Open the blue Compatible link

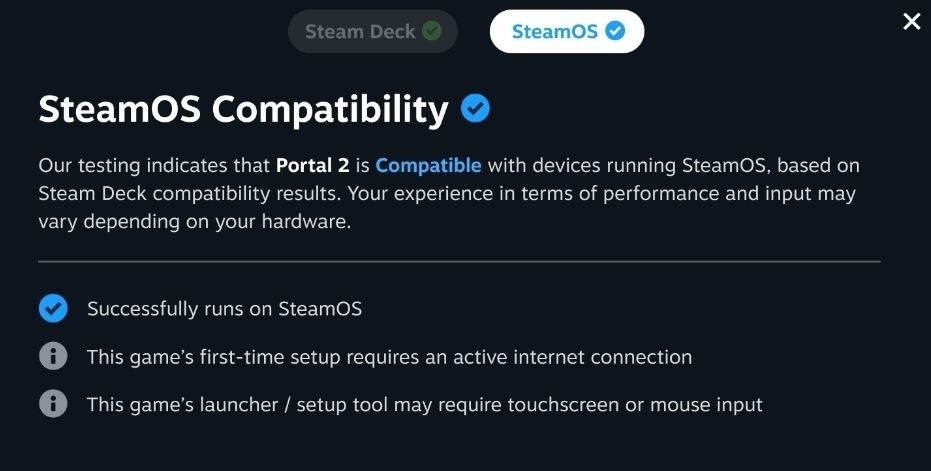(x=428, y=165)
